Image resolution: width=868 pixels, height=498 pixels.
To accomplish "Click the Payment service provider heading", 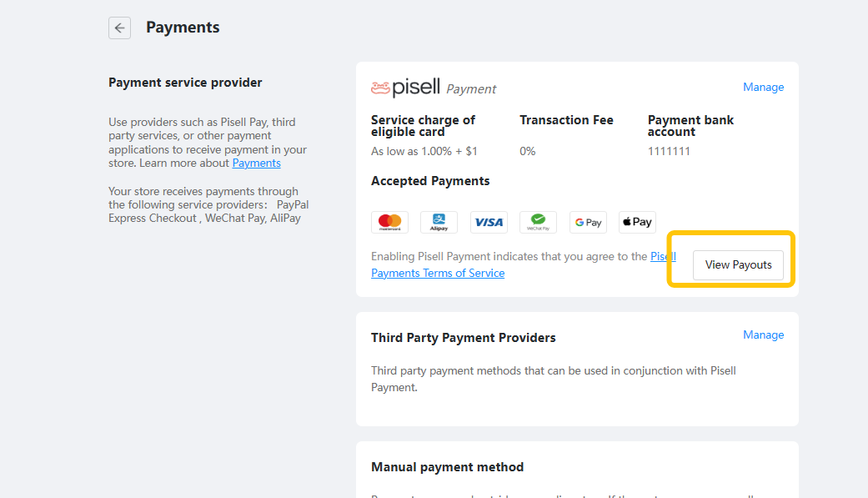I will tap(185, 83).
